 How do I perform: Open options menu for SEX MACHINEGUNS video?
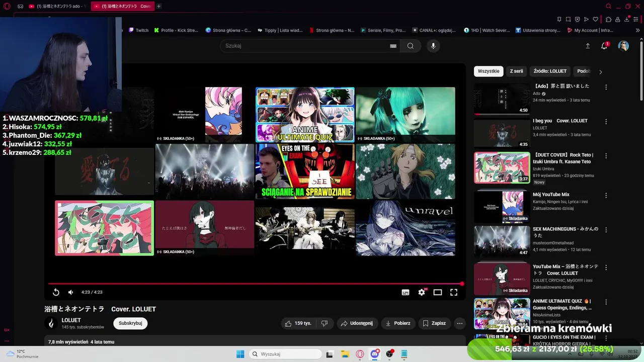tap(606, 230)
